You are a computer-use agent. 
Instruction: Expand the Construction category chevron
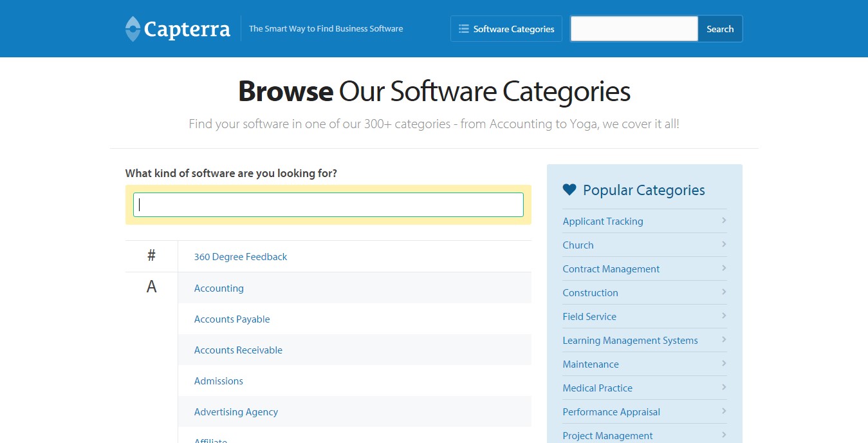pos(723,292)
